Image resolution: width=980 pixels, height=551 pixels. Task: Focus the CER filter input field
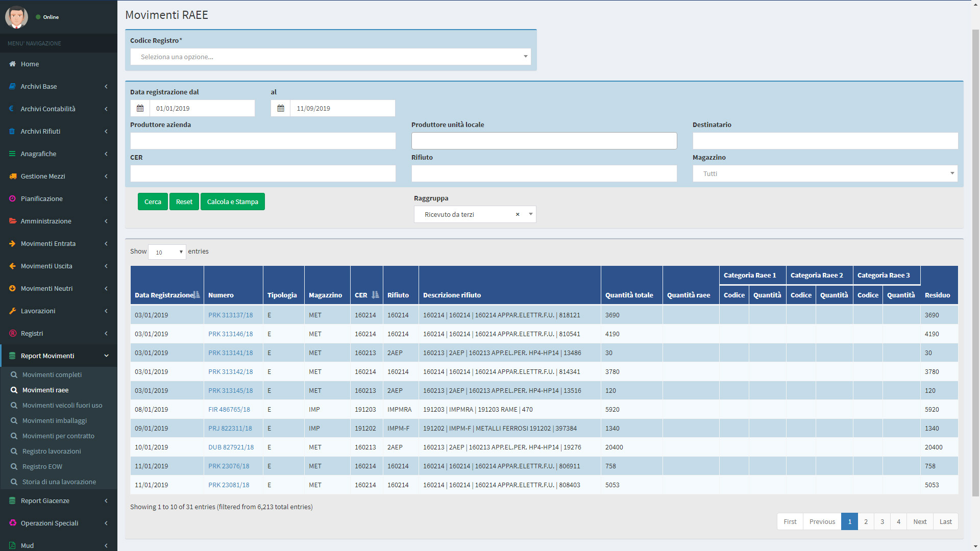pos(263,173)
